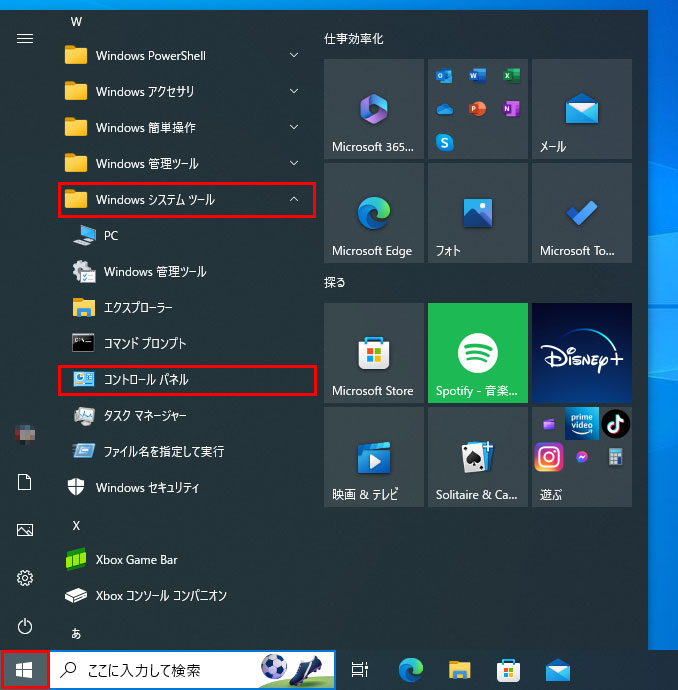Open Mail from the taskbar
678x690 pixels.
pos(558,670)
